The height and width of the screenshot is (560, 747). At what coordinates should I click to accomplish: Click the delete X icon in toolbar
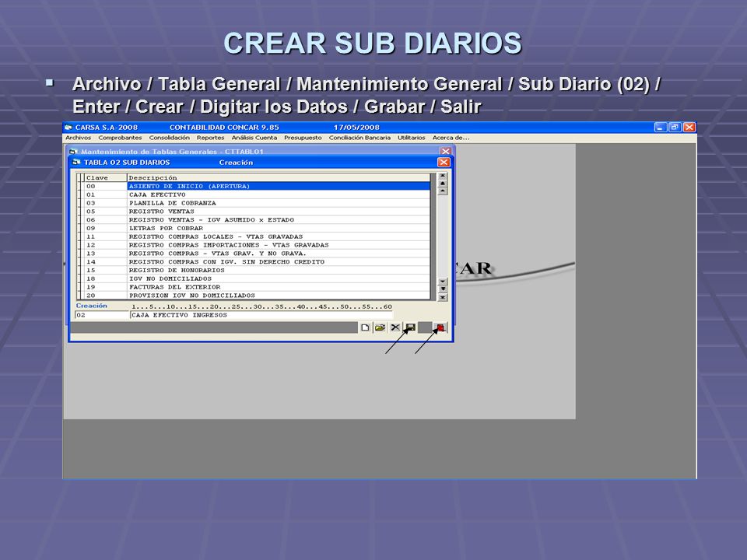click(x=395, y=327)
